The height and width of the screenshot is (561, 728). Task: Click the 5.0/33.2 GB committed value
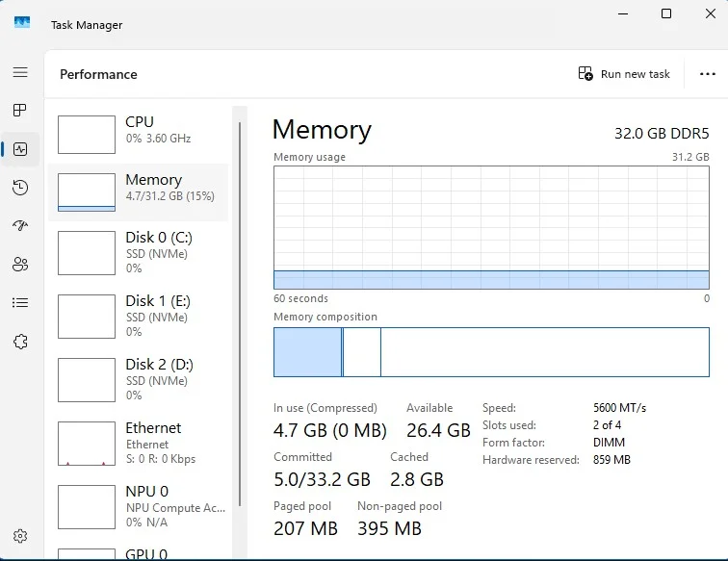(x=322, y=479)
